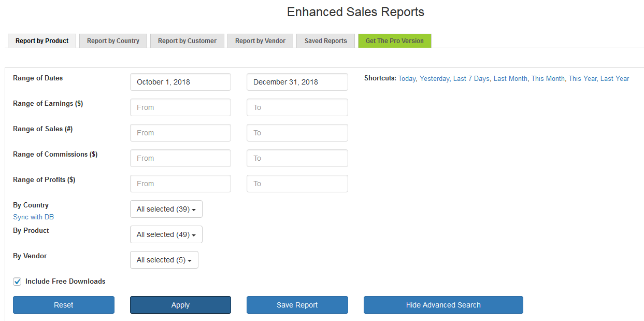Open the Get The Pro Version tab
Image resolution: width=644 pixels, height=321 pixels.
(x=394, y=41)
